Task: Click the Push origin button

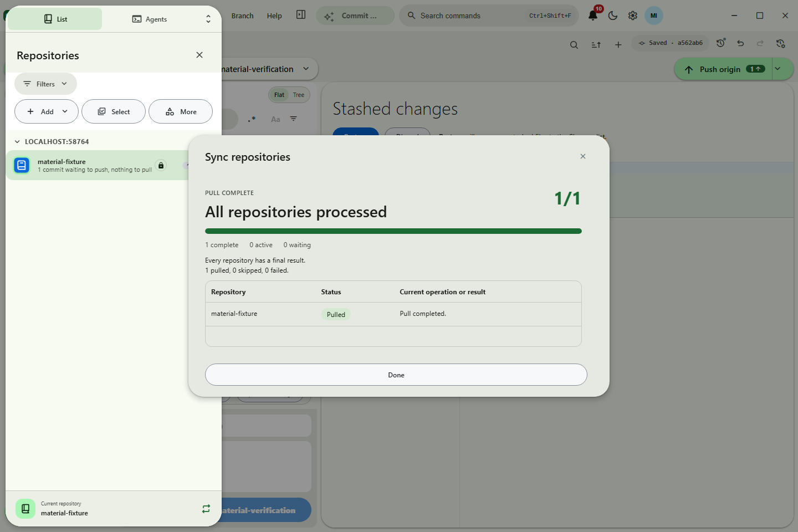Action: tap(723, 69)
